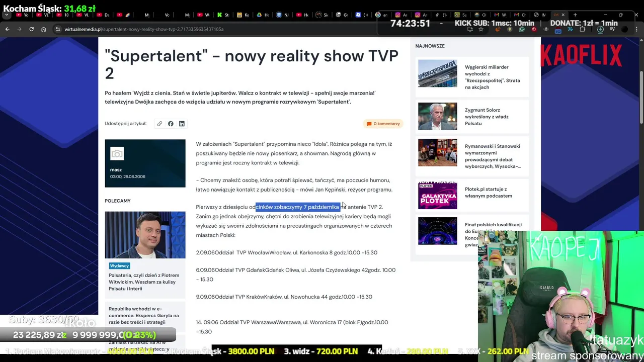Click the 'NAJNOWSZE' section heading
This screenshot has width=644, height=362.
pyautogui.click(x=430, y=46)
